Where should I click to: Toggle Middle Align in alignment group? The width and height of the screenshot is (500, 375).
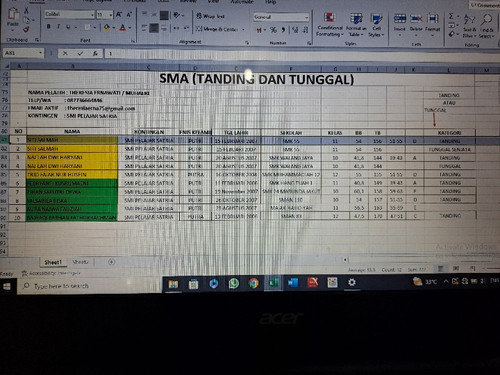pos(154,15)
